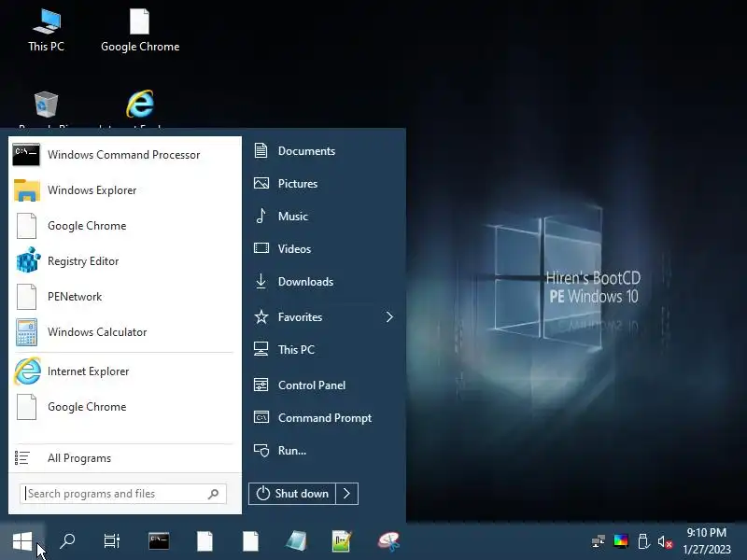Click the Internet Explorer icon in Start menu
The height and width of the screenshot is (560, 747).
tap(27, 371)
